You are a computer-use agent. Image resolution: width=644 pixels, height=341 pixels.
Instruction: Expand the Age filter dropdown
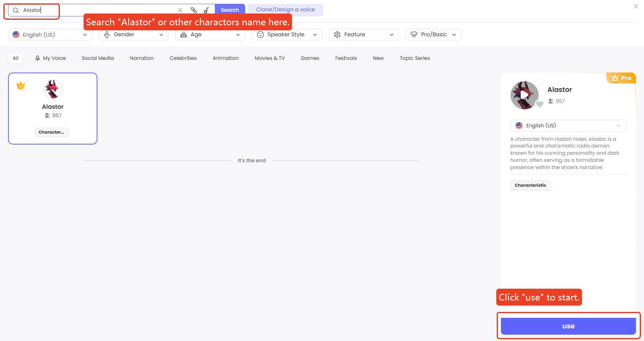coord(210,35)
